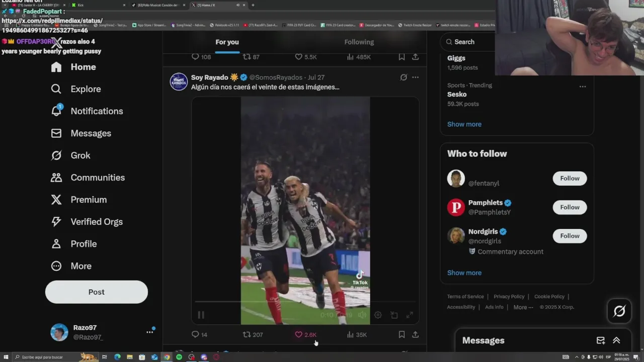Viewport: 644px width, 362px height.
Task: Open Terms of Service link
Action: pyautogui.click(x=465, y=297)
